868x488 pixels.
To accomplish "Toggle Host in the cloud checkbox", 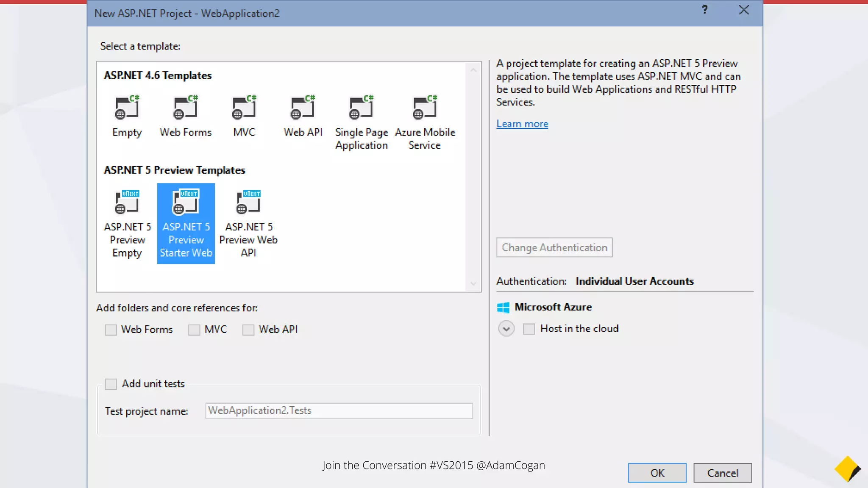I will (529, 329).
